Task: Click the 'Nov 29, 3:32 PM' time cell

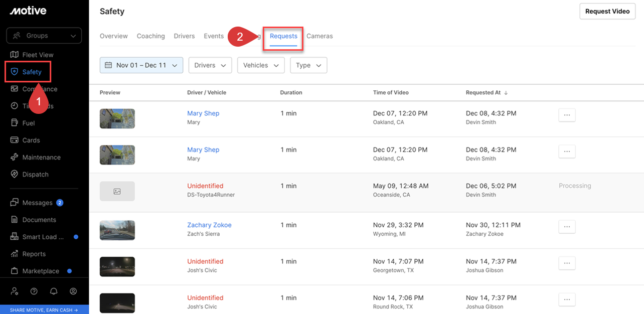Action: (x=398, y=225)
